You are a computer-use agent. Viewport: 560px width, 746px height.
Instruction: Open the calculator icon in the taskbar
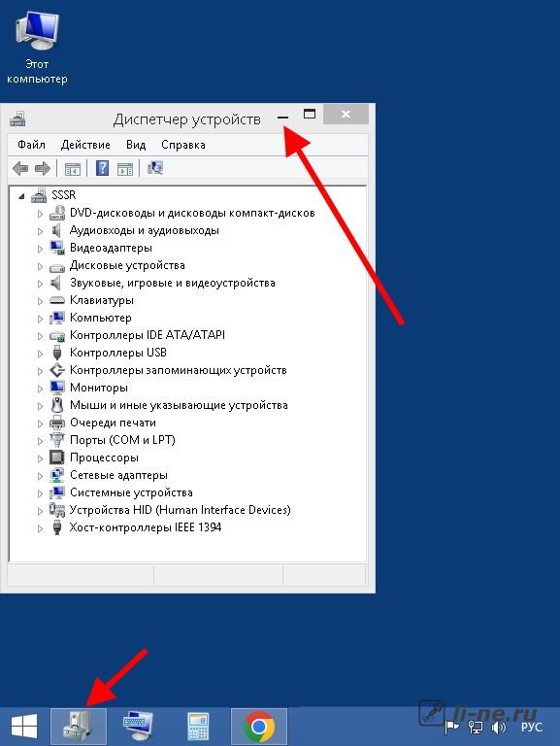(198, 727)
